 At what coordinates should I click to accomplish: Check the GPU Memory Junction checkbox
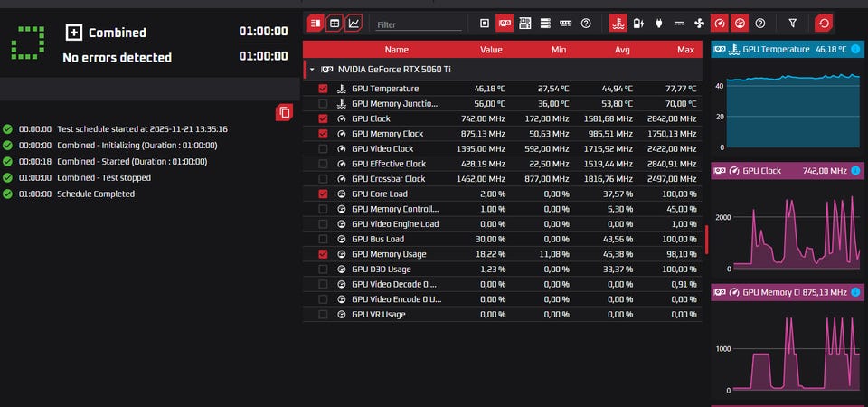point(323,103)
